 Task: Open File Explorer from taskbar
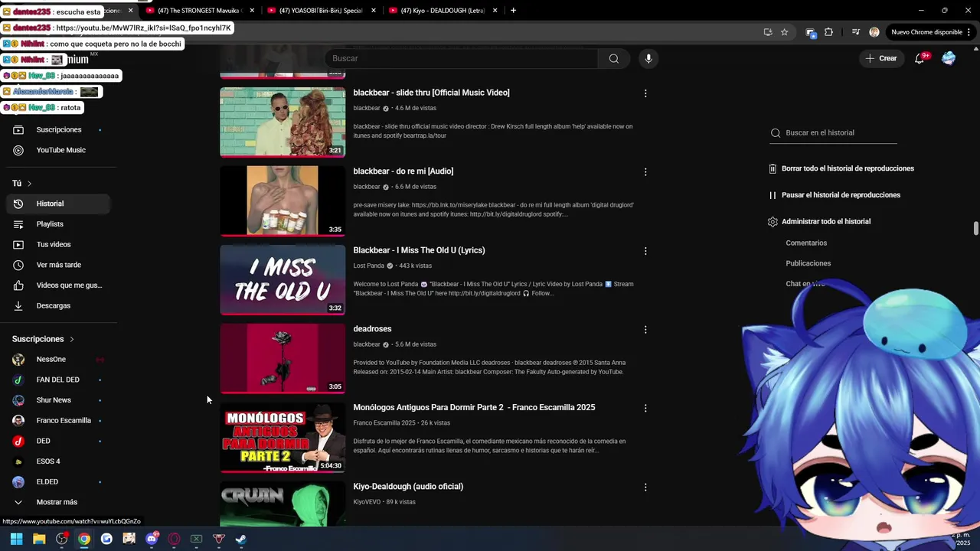coord(39,539)
